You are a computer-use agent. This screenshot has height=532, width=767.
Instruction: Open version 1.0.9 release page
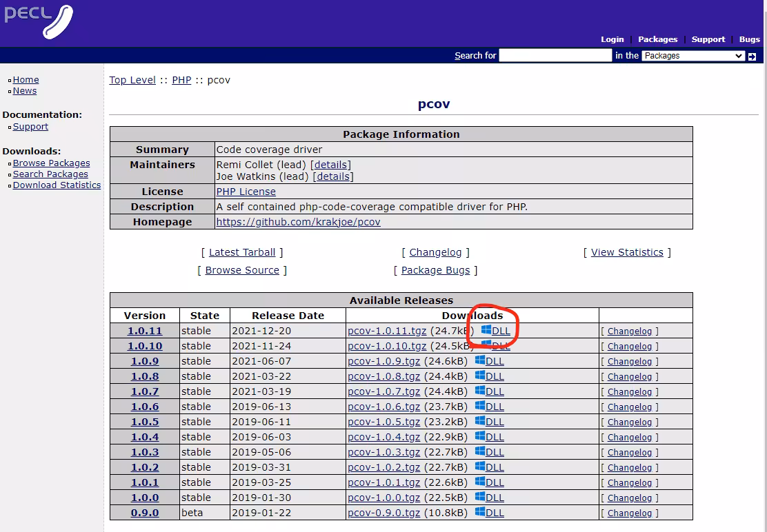145,361
